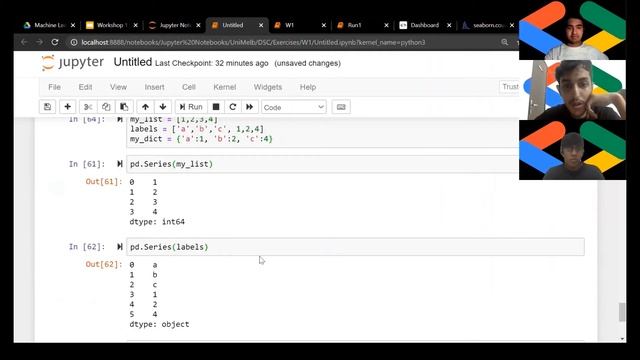Open the View menu

click(118, 87)
